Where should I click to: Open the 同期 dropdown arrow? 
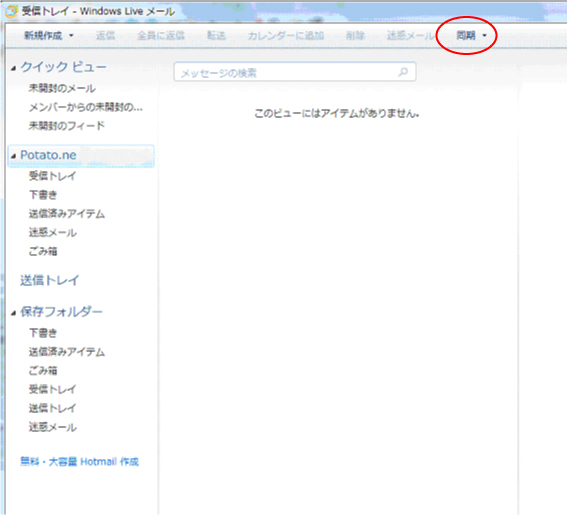coord(485,35)
